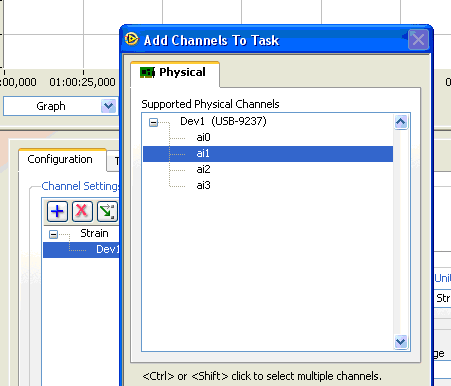Screen dimensions: 451x386
Task: Click the Channel Settings group label
Action: pyautogui.click(x=80, y=186)
